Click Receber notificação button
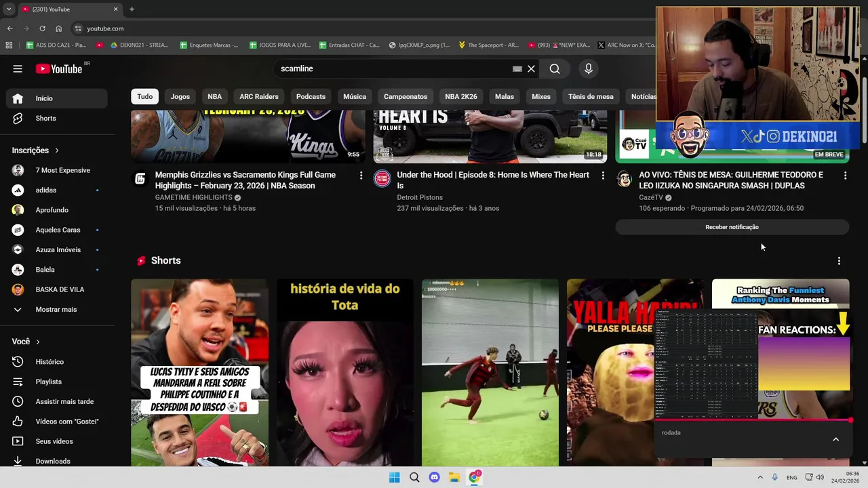The height and width of the screenshot is (488, 868). (x=732, y=227)
